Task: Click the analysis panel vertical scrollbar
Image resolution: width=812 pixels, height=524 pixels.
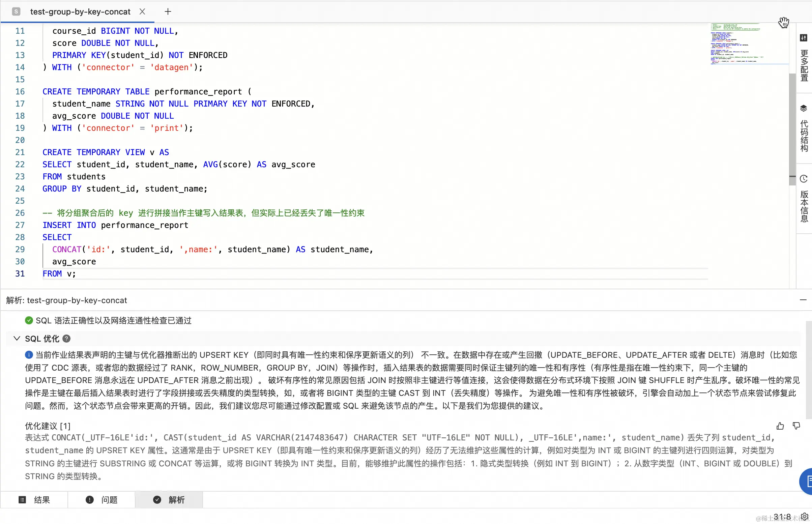Action: tap(808, 371)
